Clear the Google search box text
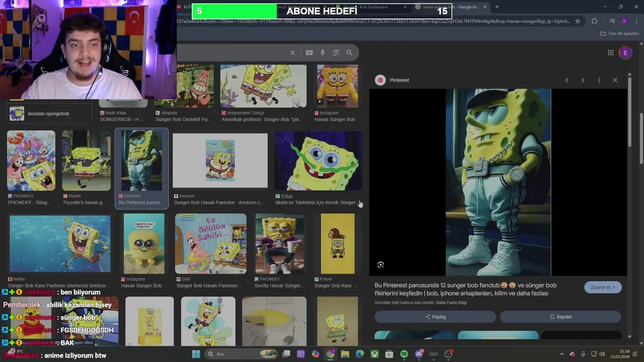Screen dimensions: 644x362 (x=292, y=52)
